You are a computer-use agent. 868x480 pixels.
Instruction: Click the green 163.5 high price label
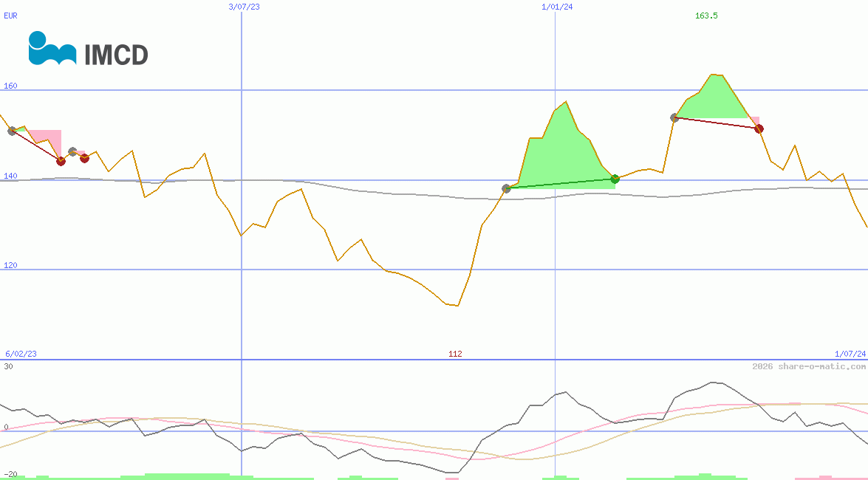pos(706,16)
